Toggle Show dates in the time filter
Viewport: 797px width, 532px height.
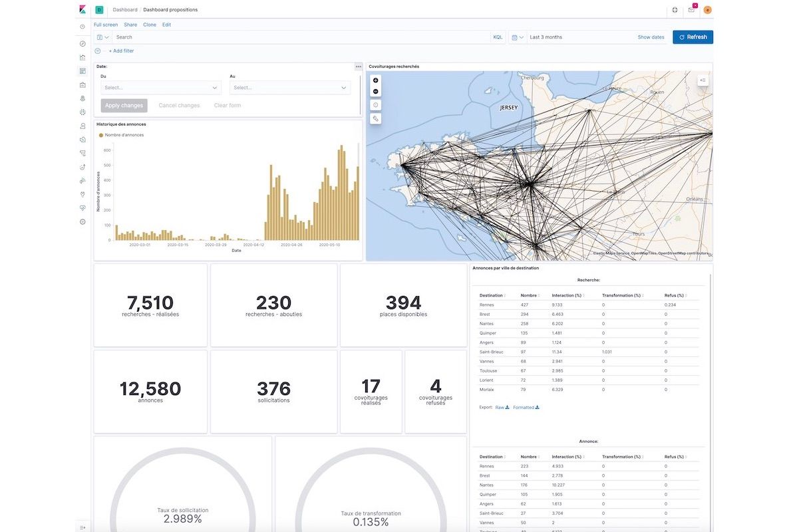651,37
